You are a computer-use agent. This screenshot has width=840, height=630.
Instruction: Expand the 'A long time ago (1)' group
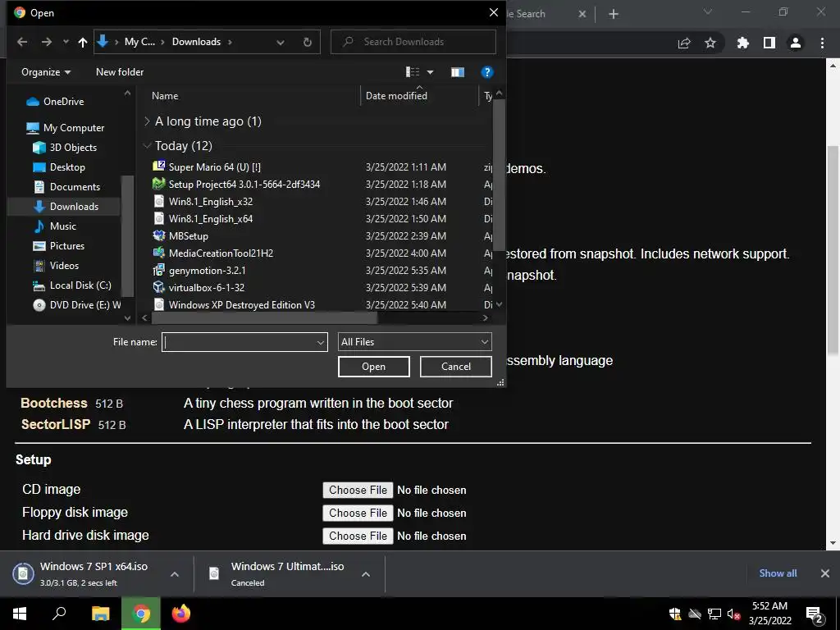click(148, 121)
